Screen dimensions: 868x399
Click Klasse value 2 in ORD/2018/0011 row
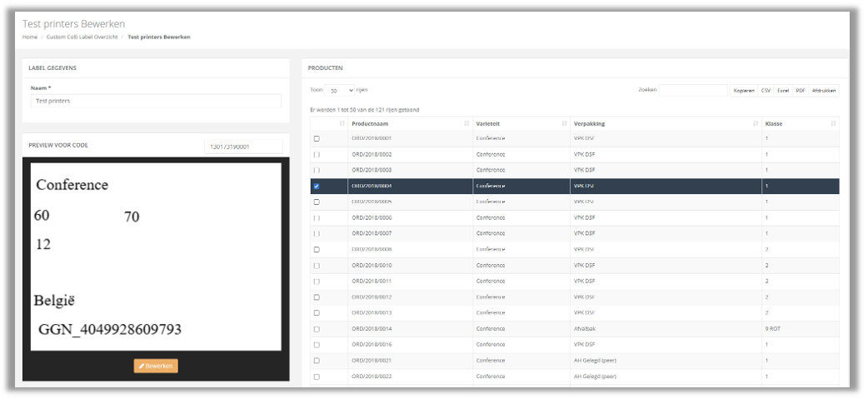point(801,281)
